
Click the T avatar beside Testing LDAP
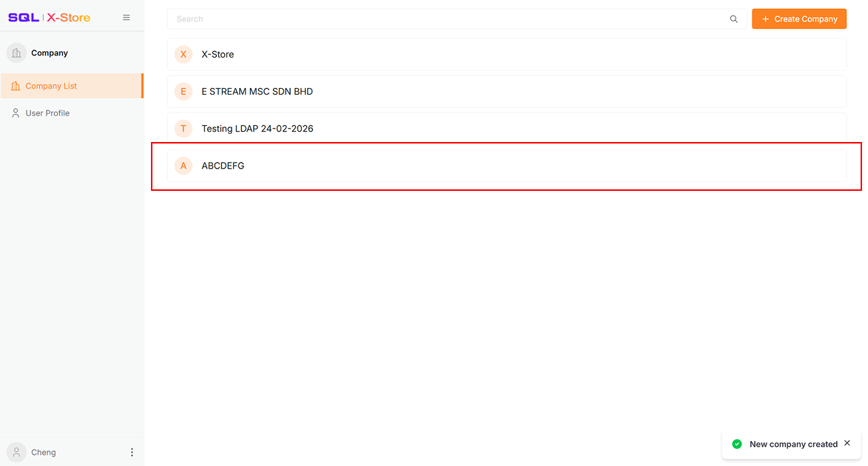[184, 129]
